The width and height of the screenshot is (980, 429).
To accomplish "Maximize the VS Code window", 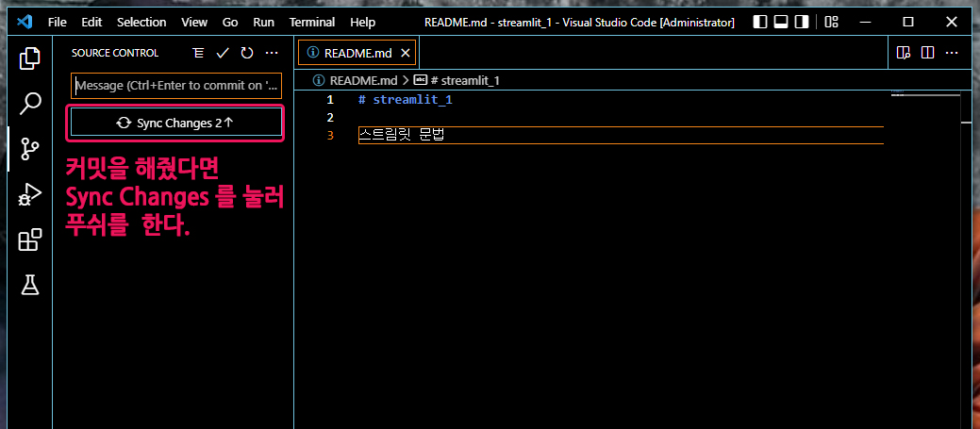I will click(908, 22).
